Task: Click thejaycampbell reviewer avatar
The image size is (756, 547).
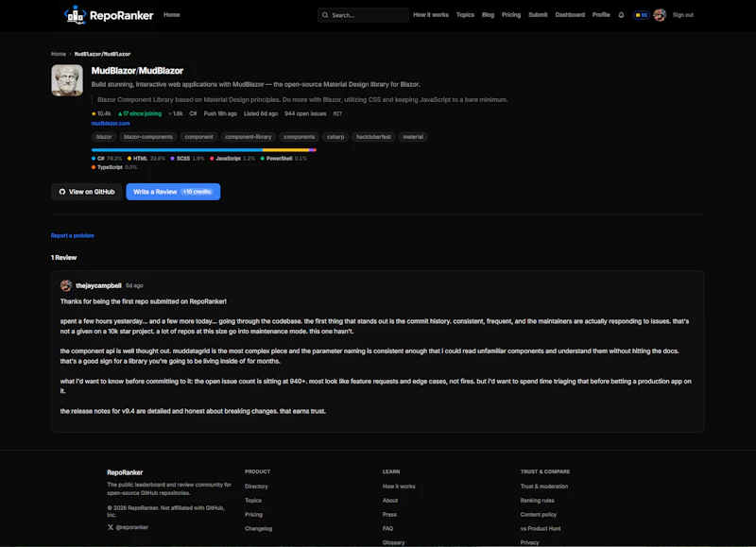Action: 66,286
